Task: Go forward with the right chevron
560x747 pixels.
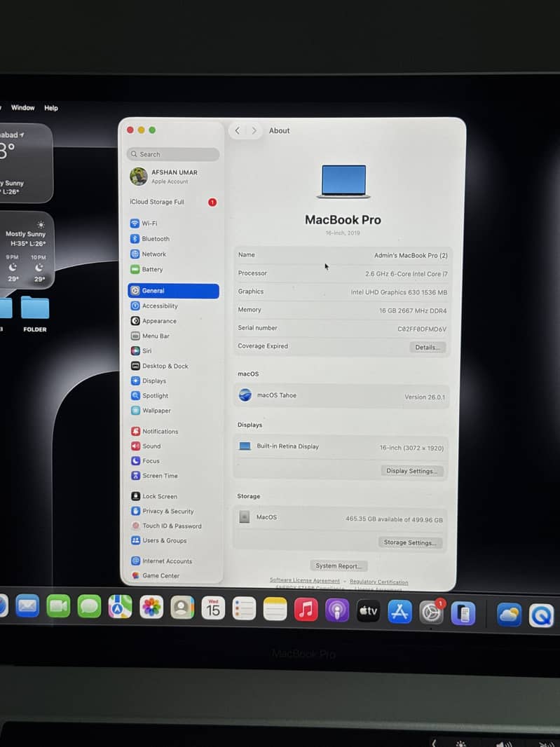Action: click(x=254, y=130)
